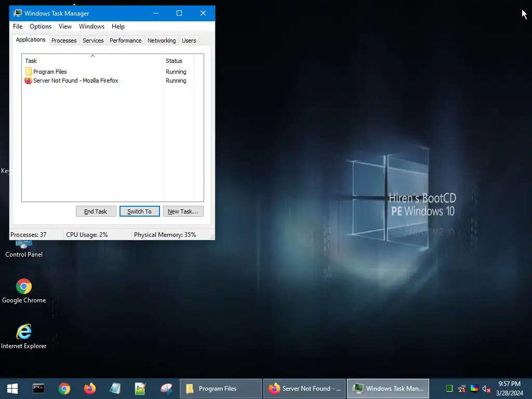Screen dimensions: 532x399
Task: Select Control Panel desktop shortcut
Action: 24,249
